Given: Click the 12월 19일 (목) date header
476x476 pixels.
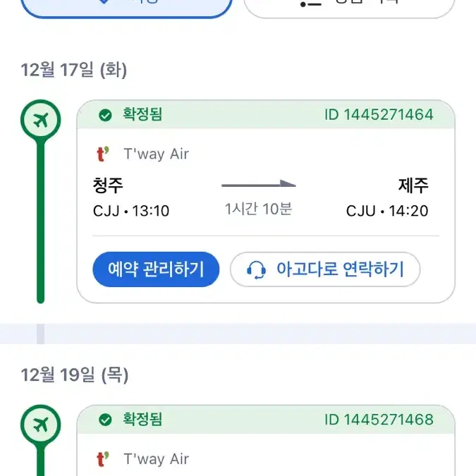Looking at the screenshot, I should click(75, 374).
